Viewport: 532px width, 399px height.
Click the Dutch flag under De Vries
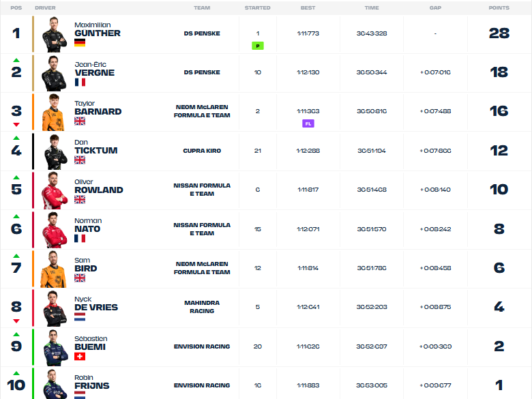click(80, 317)
